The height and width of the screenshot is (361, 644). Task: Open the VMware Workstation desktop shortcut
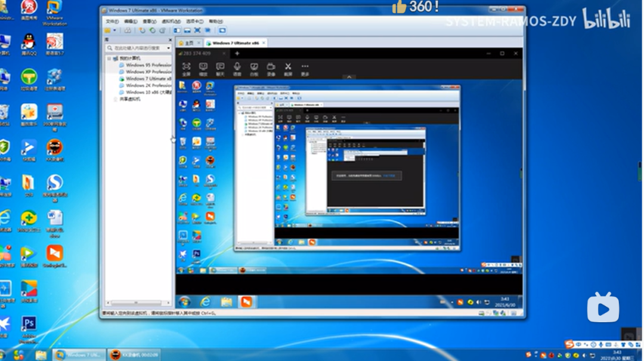55,13
